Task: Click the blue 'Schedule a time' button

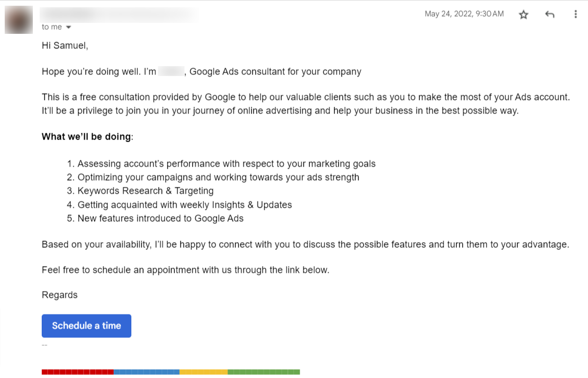Action: 87,326
